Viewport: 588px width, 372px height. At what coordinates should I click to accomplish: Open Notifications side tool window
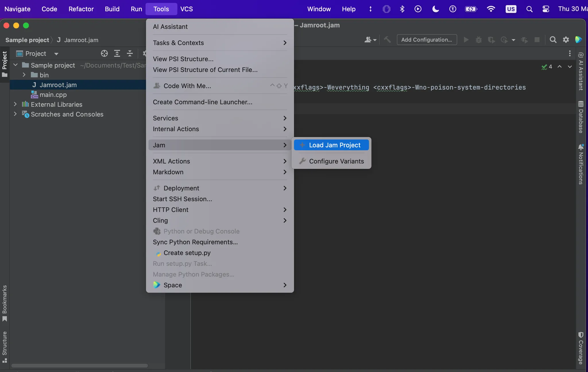tap(581, 164)
